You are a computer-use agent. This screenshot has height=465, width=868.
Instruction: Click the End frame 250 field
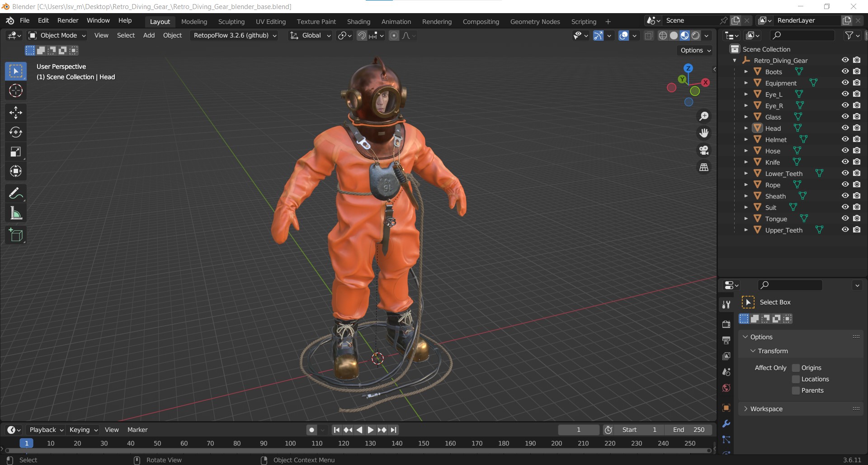(688, 430)
